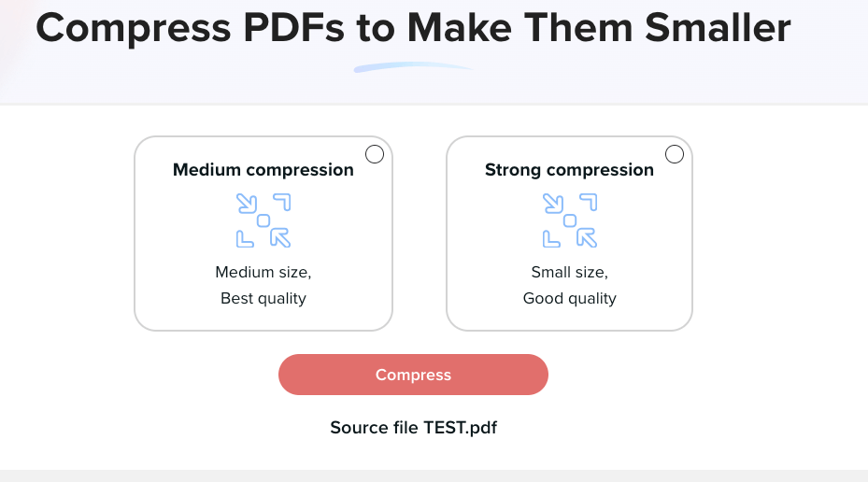The image size is (868, 482).
Task: Click center square of Medium compression icon
Action: tap(263, 220)
